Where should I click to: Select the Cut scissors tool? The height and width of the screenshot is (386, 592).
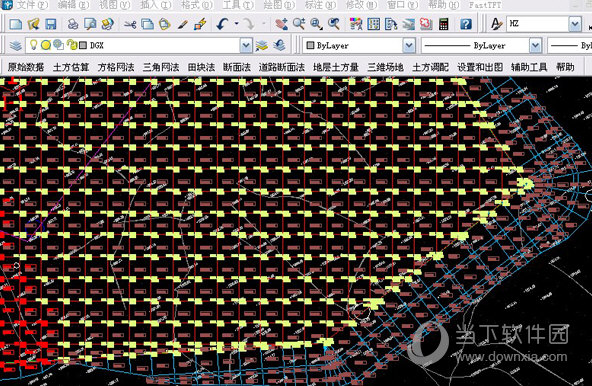pyautogui.click(x=130, y=25)
